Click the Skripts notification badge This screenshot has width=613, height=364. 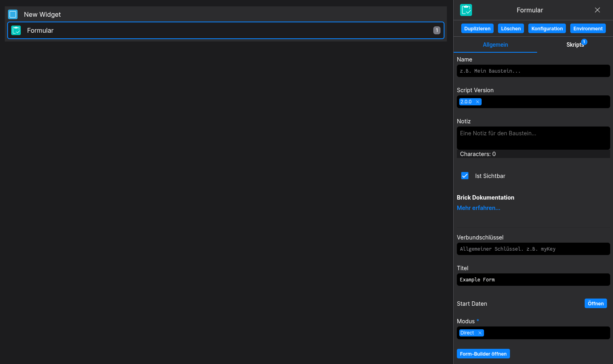pos(584,42)
